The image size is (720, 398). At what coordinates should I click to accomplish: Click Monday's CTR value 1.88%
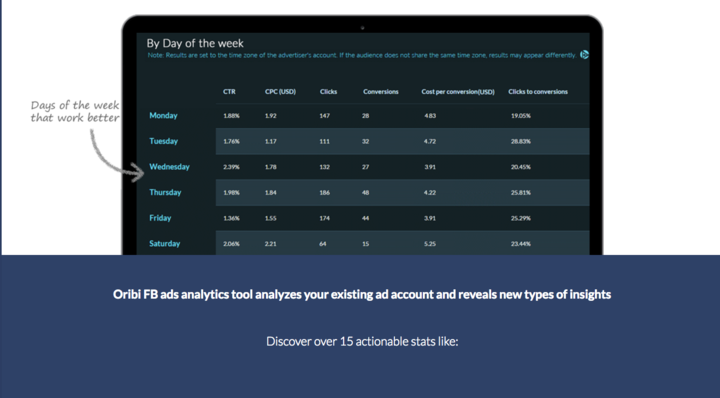231,116
